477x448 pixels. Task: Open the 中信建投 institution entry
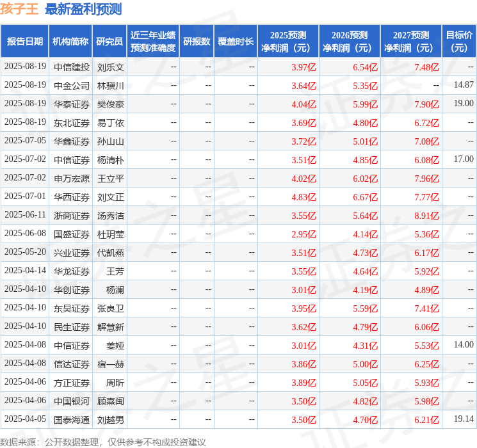(x=72, y=67)
